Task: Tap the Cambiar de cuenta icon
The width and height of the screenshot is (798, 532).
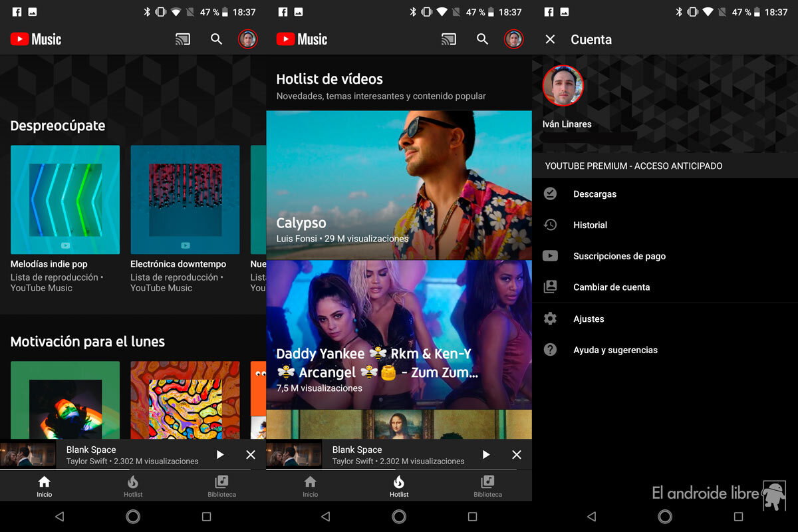Action: tap(550, 287)
